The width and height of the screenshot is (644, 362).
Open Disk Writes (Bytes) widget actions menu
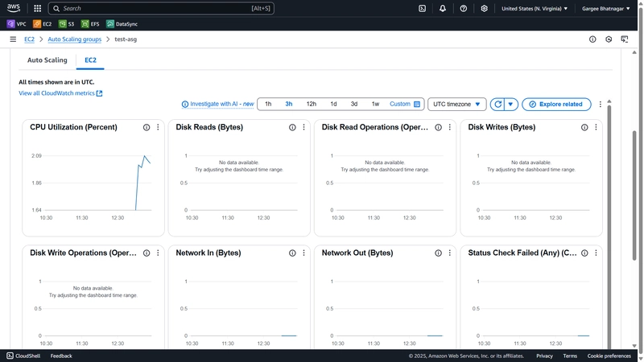(596, 127)
